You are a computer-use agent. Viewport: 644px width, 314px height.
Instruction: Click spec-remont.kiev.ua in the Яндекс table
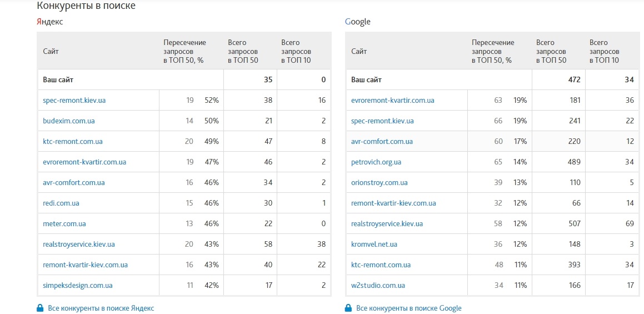point(74,101)
